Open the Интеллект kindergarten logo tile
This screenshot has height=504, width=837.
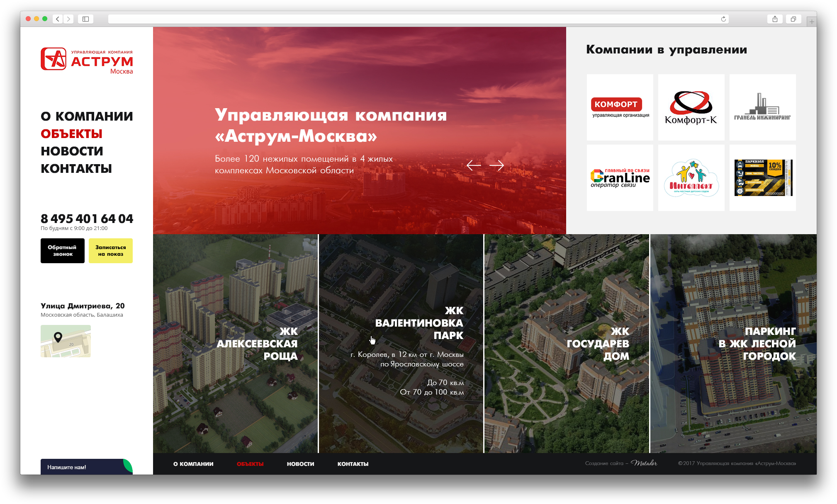(691, 178)
